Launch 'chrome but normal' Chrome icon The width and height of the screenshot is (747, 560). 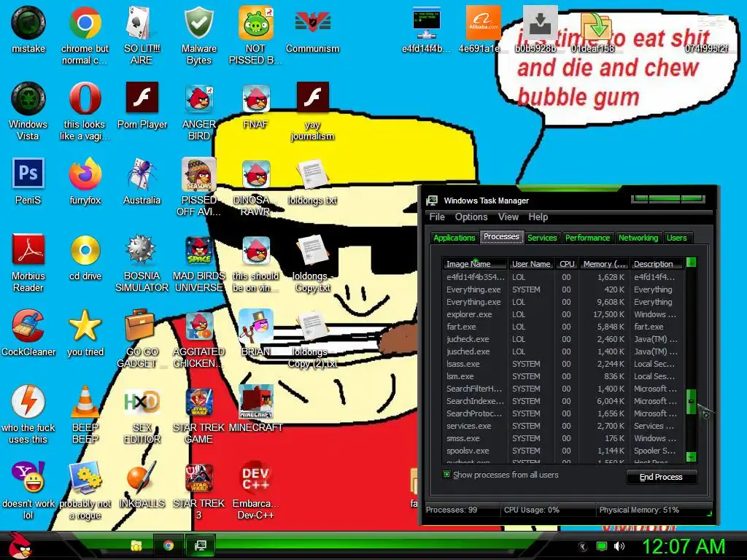[x=85, y=35]
